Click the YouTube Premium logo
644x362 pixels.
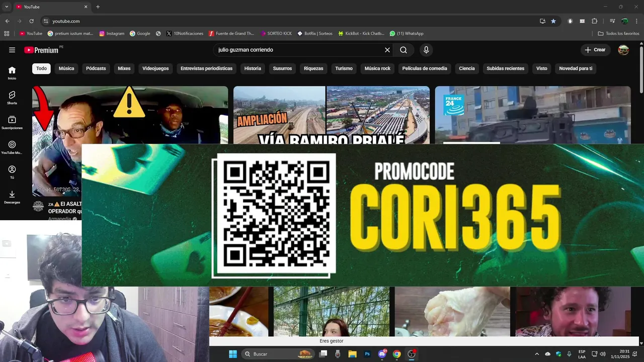pyautogui.click(x=42, y=50)
